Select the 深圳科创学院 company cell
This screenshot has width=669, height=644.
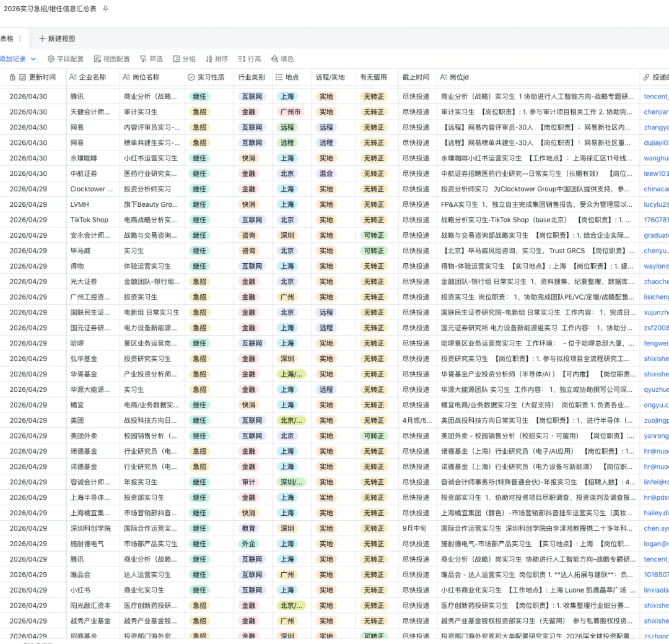click(92, 528)
